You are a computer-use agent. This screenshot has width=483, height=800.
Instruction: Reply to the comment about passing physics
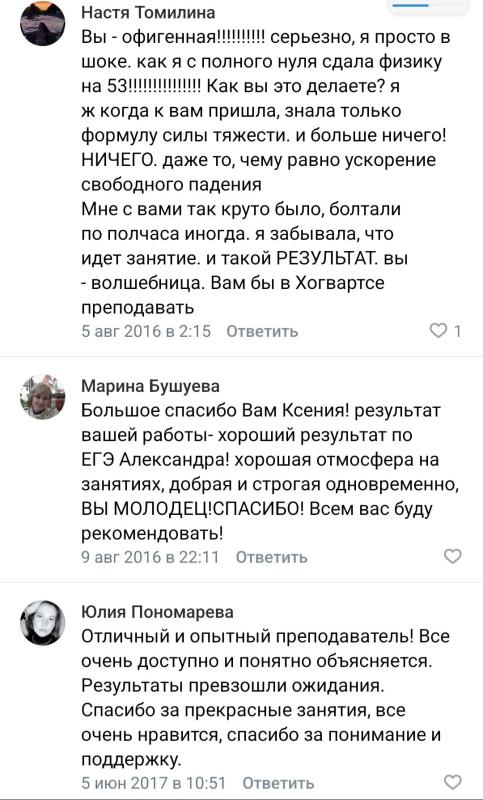tap(262, 331)
